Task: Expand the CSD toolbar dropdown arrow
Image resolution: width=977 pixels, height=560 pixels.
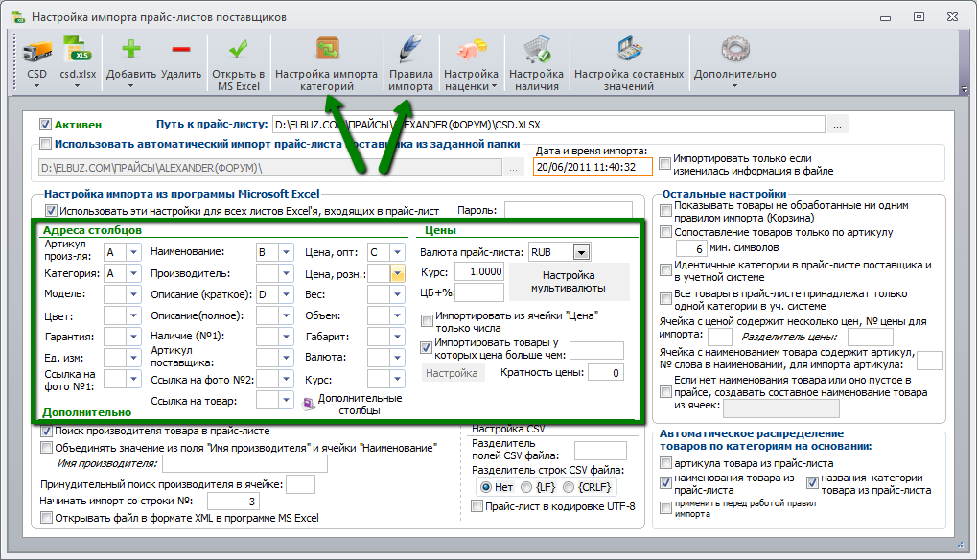Action: (36, 86)
